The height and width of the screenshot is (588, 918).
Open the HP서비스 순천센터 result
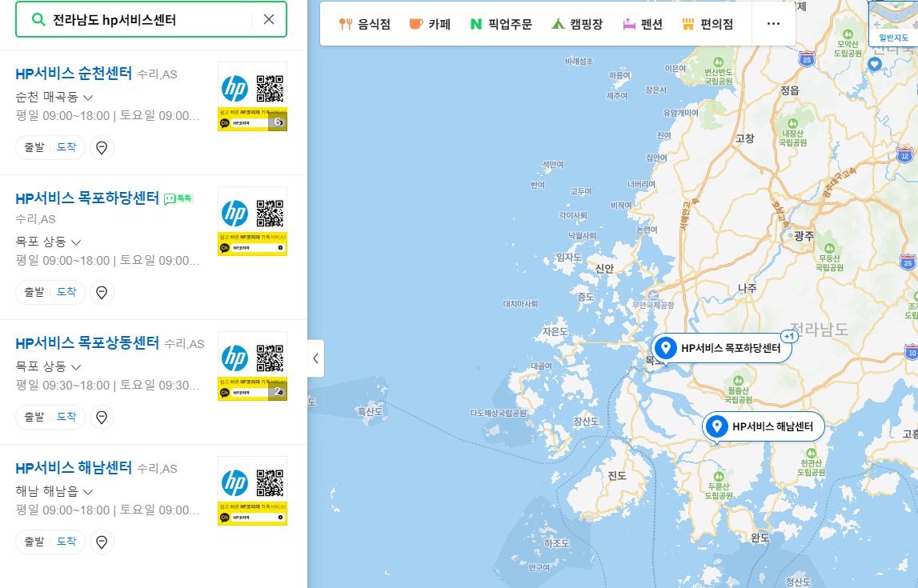(x=74, y=74)
